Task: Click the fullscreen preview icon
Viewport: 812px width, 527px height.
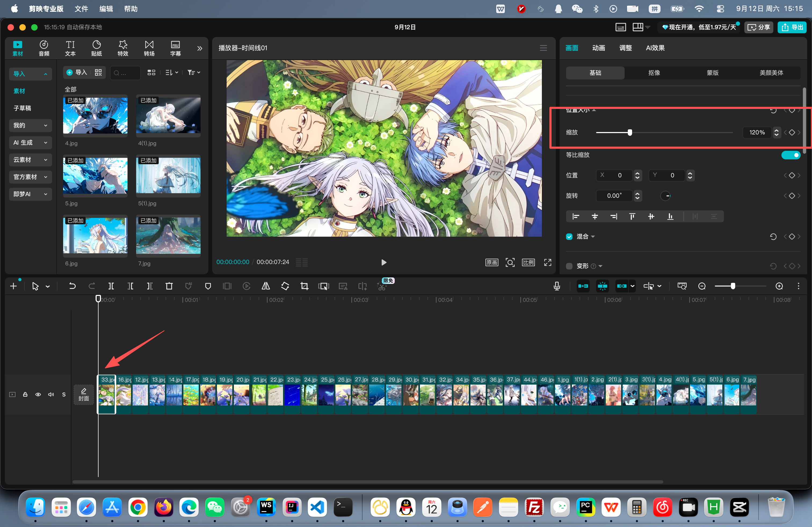Action: pyautogui.click(x=547, y=262)
